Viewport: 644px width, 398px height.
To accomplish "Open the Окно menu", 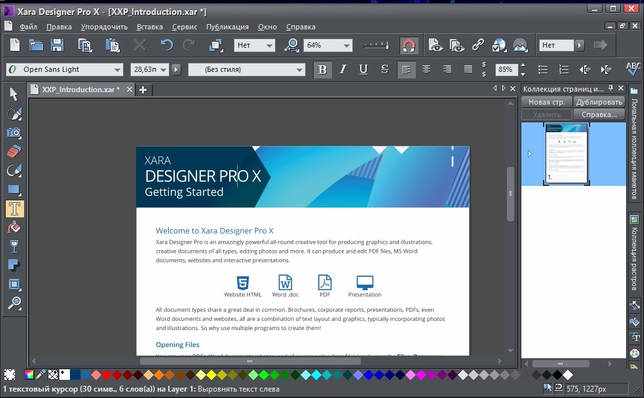I will tap(267, 27).
